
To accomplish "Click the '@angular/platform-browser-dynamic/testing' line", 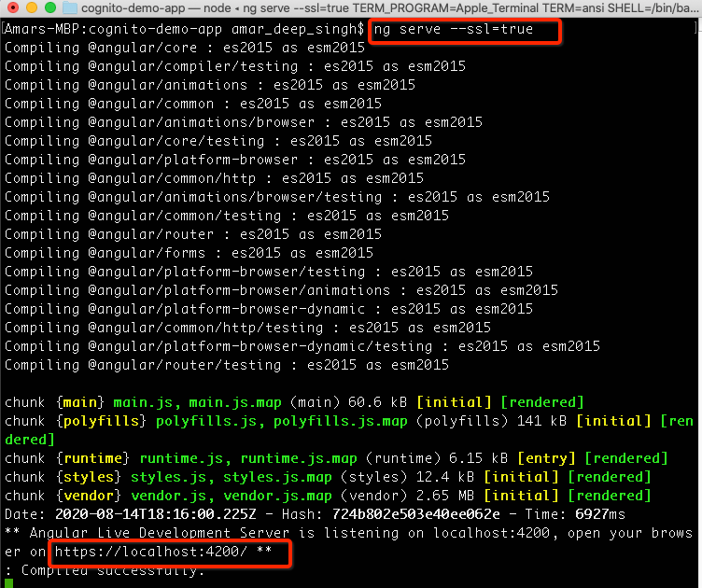I will click(x=302, y=347).
